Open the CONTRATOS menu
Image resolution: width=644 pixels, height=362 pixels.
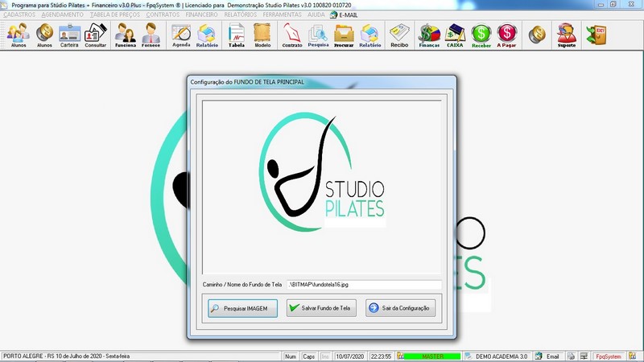[163, 14]
